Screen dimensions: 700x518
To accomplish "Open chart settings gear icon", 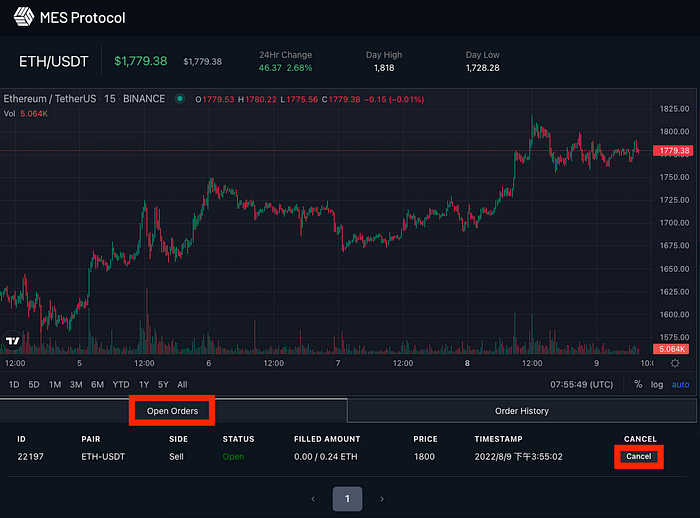I will coord(675,363).
